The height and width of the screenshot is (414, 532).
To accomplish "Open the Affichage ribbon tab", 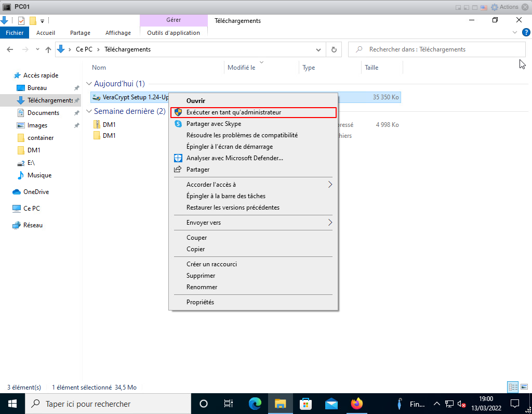I will pyautogui.click(x=118, y=33).
